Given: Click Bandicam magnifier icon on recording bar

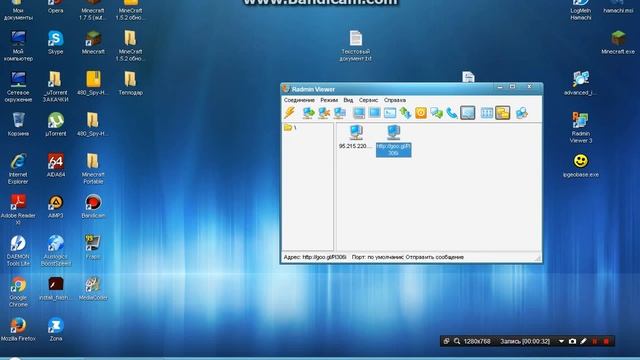Looking at the screenshot, I should click(x=457, y=341).
